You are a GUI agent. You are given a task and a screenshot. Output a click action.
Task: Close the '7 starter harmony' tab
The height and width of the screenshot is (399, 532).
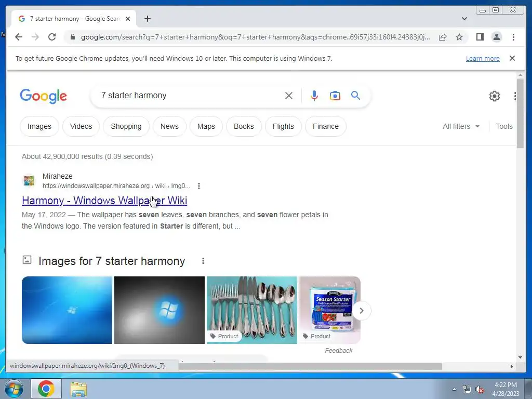tap(128, 19)
